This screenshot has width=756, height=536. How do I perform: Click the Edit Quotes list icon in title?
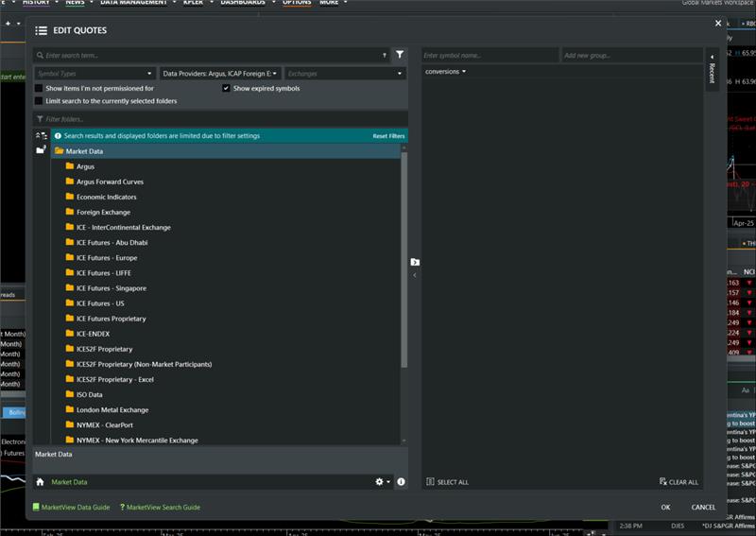coord(41,30)
